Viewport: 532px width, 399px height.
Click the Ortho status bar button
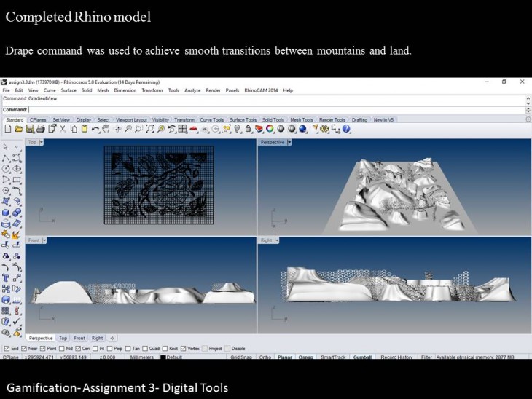pos(265,357)
